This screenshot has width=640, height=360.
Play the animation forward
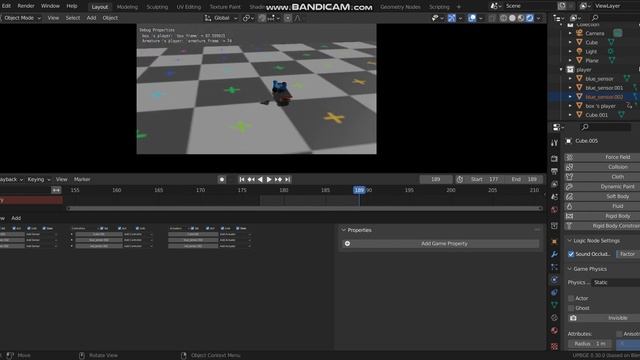click(x=269, y=179)
